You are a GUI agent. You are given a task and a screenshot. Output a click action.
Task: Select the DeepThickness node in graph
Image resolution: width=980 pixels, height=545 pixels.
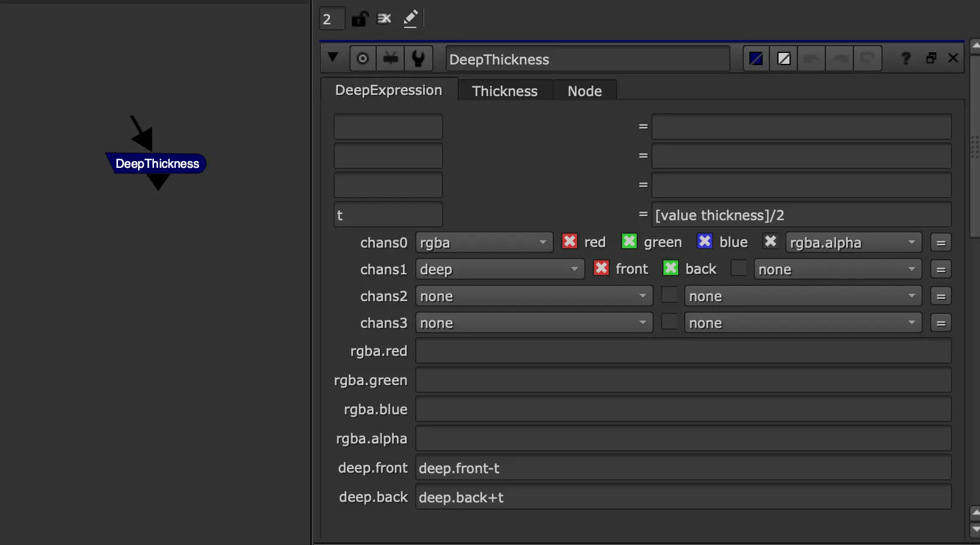[x=157, y=164]
